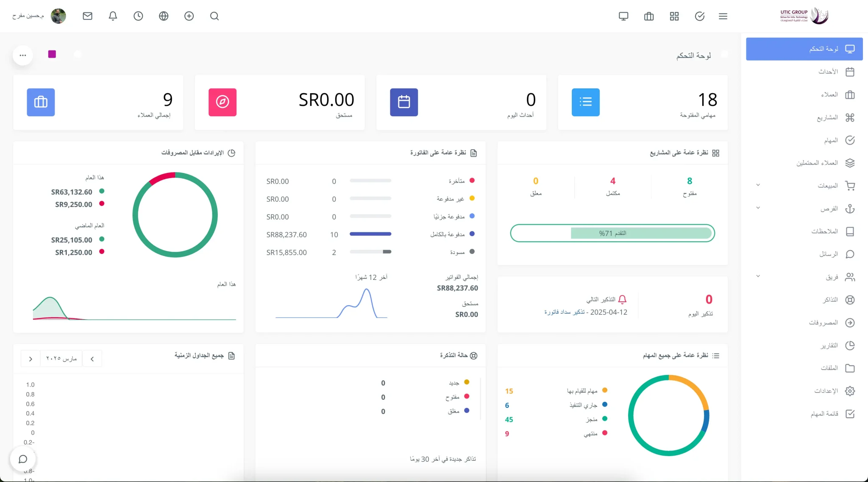Image resolution: width=868 pixels, height=482 pixels.
Task: Click the hamburger menu icon
Action: click(x=723, y=16)
